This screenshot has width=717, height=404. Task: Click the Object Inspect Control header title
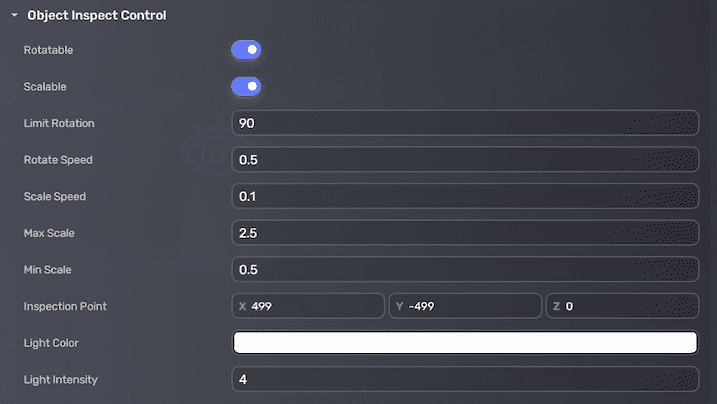click(x=97, y=16)
